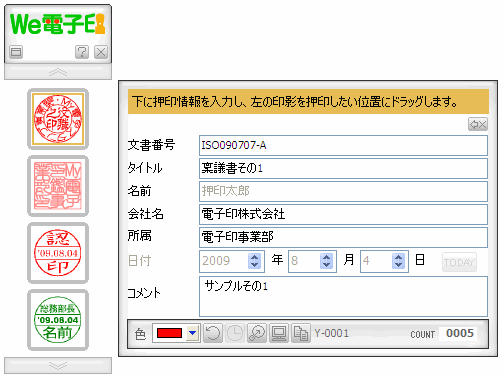The image size is (502, 378).
Task: Choose the red date stamp with 認 印
Action: point(58,253)
